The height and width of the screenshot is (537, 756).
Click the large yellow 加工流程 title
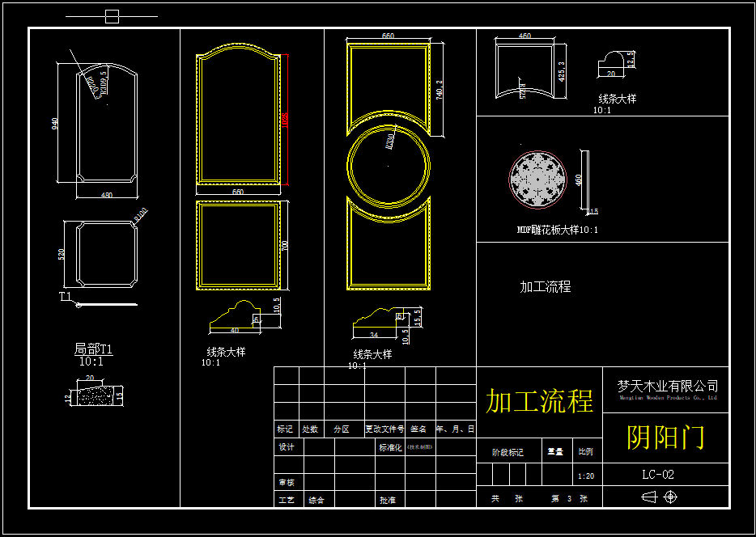click(x=539, y=401)
